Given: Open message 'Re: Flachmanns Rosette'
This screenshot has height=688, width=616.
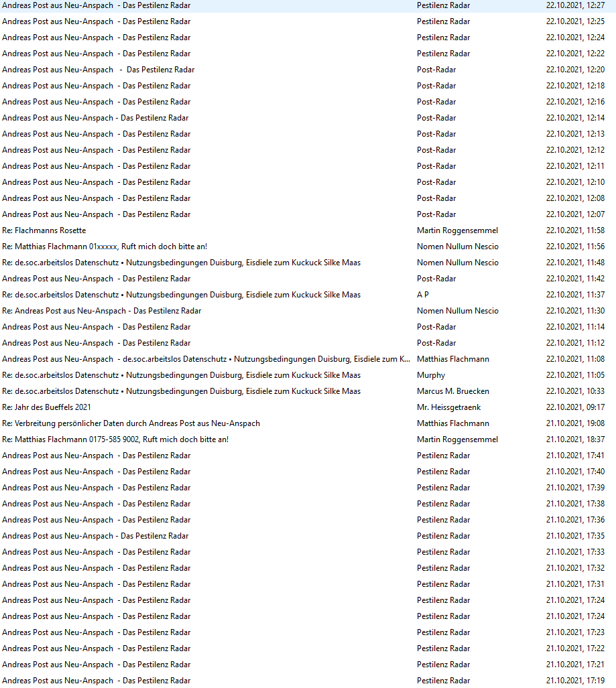Looking at the screenshot, I should coord(308,230).
